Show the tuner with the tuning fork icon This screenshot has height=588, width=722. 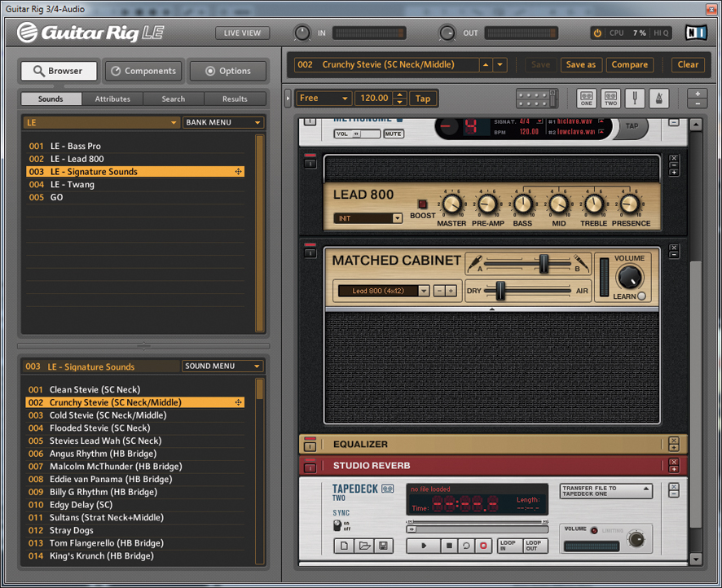635,98
